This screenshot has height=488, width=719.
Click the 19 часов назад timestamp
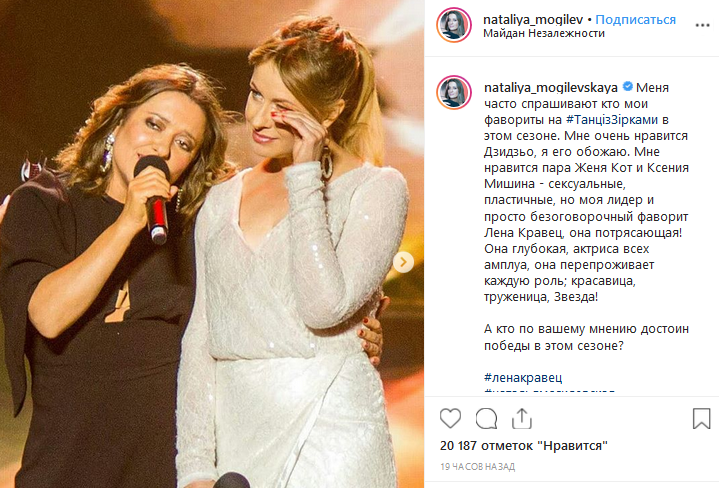[477, 467]
